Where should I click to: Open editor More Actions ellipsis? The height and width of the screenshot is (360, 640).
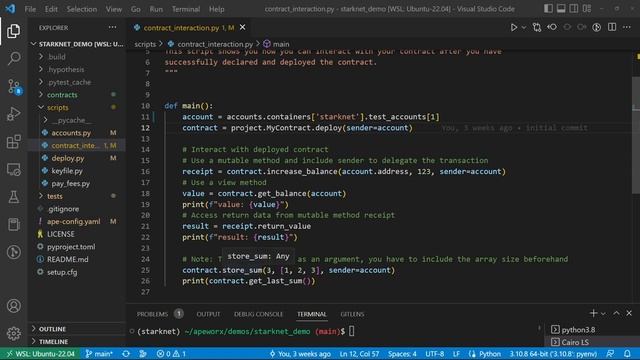(627, 27)
